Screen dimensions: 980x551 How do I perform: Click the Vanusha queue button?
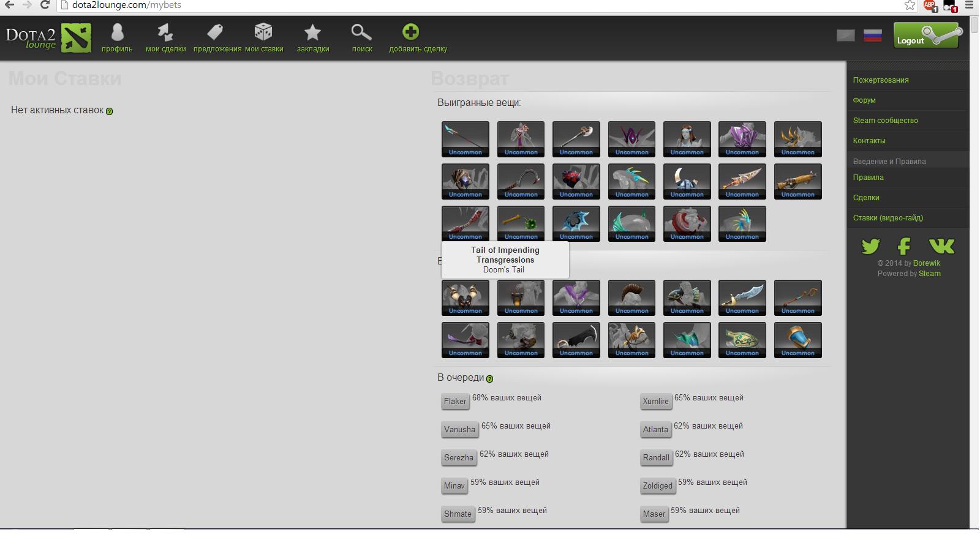[x=459, y=430]
